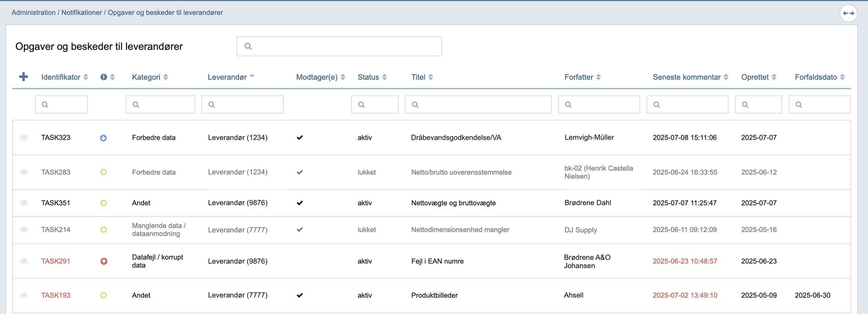868x314 pixels.
Task: Go to Notifikationer in the breadcrumb
Action: [x=82, y=12]
